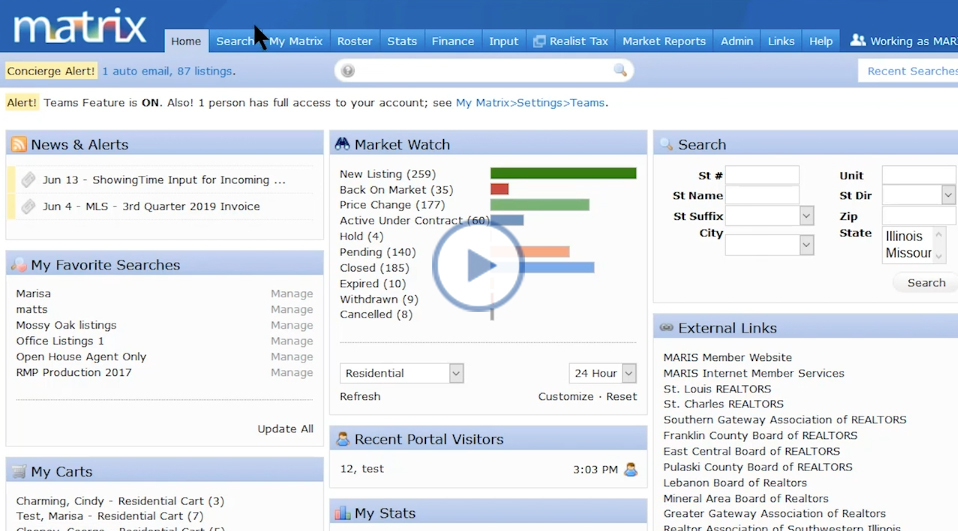Click the My Favorite Searches panel icon
Image resolution: width=958 pixels, height=531 pixels.
point(19,265)
